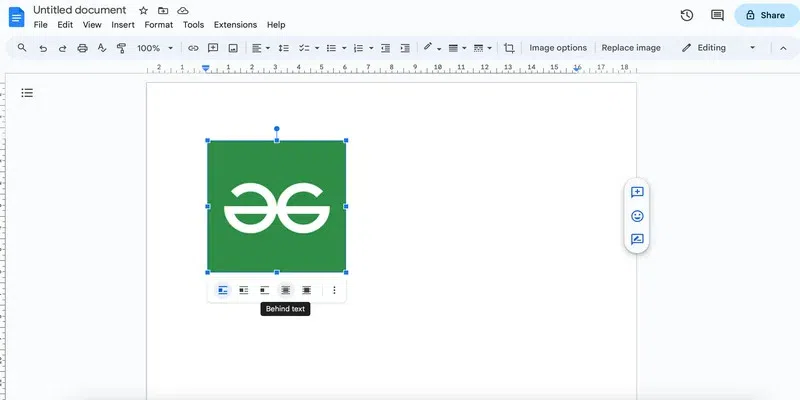
Task: Select the Behind text option
Action: pos(286,290)
